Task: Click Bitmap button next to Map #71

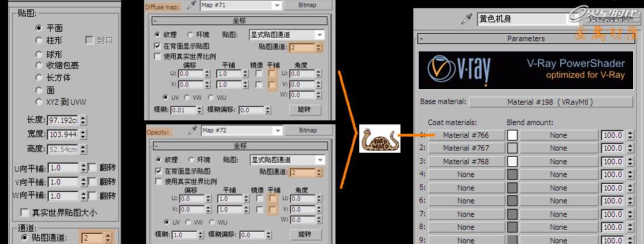Action: pyautogui.click(x=307, y=5)
